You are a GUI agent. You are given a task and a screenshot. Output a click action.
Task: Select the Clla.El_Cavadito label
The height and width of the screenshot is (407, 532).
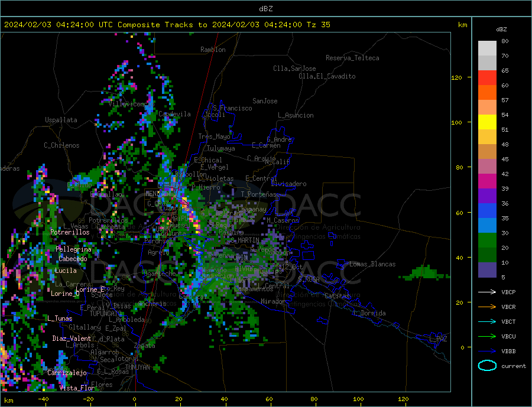click(327, 76)
